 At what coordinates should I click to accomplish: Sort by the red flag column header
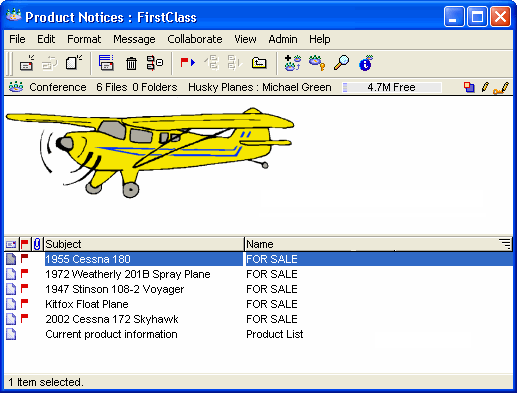point(25,244)
